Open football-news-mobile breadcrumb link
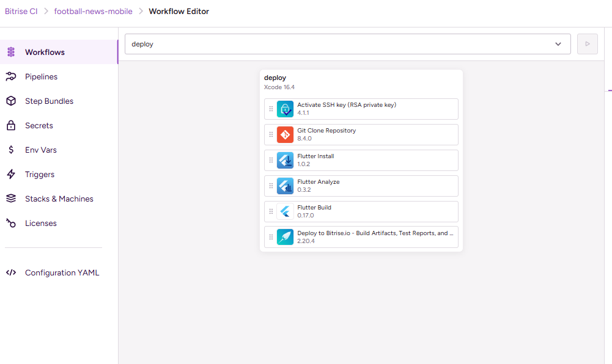Viewport: 612px width, 364px height. [93, 12]
